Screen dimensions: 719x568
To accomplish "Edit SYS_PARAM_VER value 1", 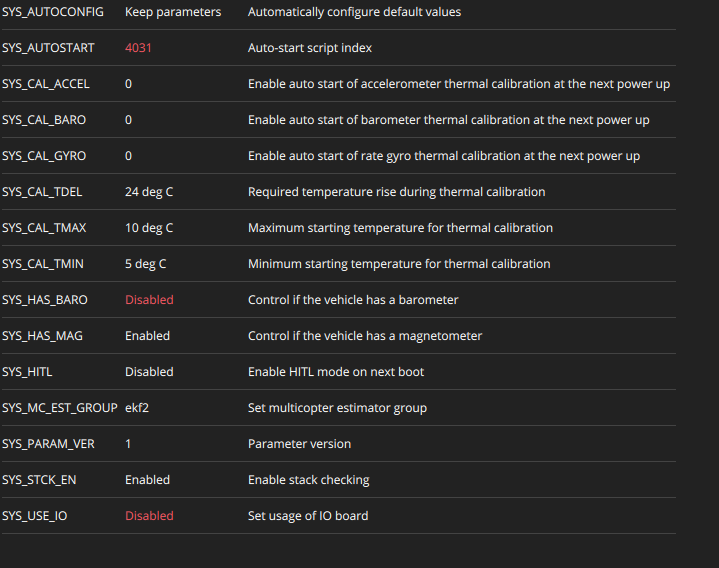I will point(128,444).
